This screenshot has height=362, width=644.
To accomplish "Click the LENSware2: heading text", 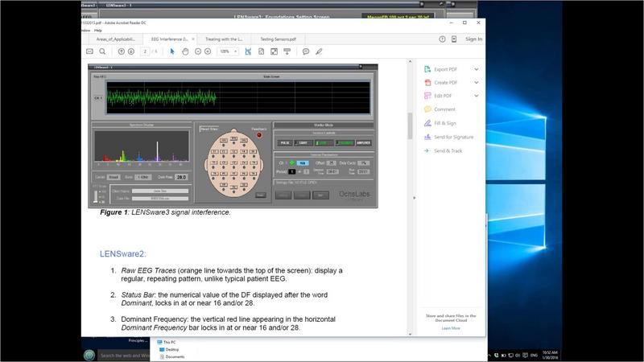I will [x=123, y=253].
